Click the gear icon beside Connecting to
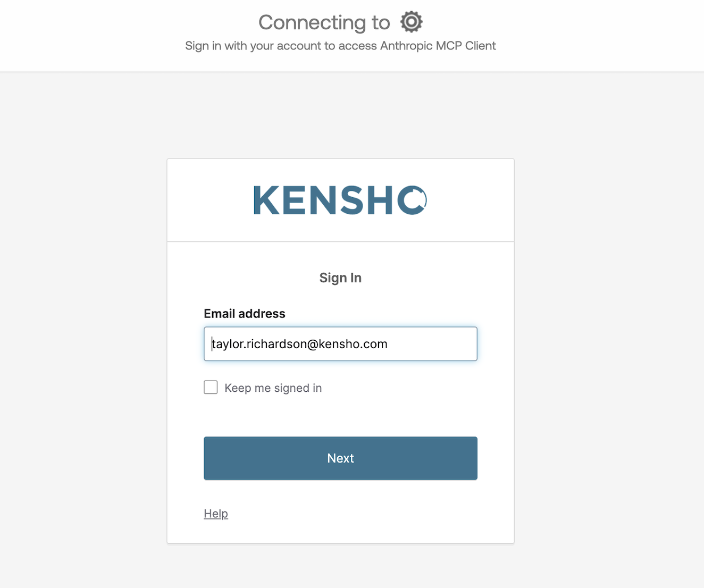The height and width of the screenshot is (588, 704). click(x=412, y=22)
